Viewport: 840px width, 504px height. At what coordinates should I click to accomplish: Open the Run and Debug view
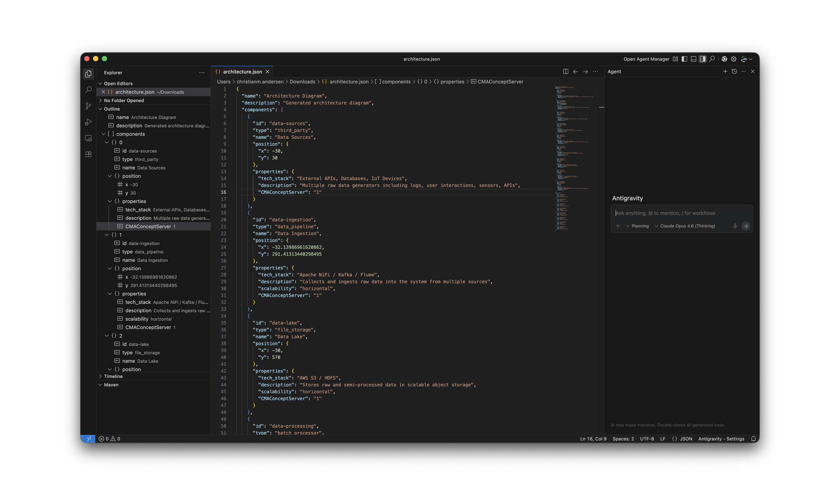88,122
